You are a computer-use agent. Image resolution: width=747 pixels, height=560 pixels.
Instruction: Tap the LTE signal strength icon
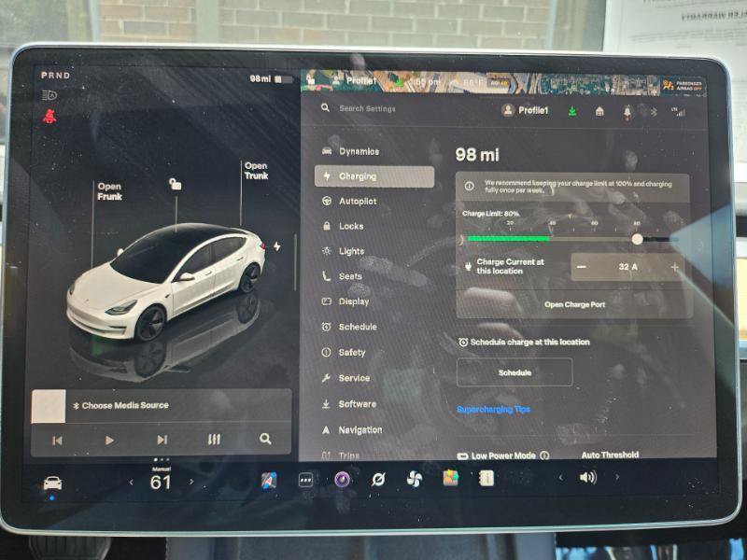pos(678,112)
